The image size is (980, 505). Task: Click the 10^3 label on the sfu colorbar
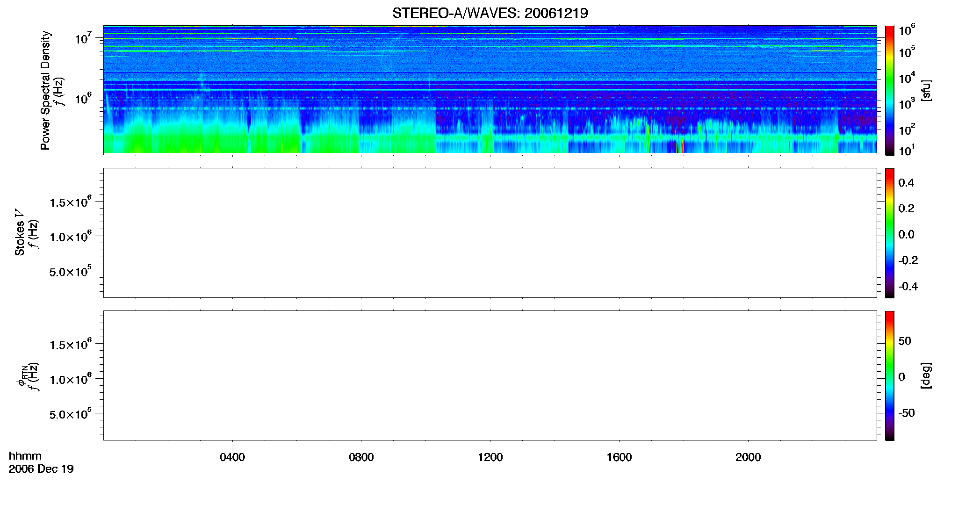coord(907,103)
